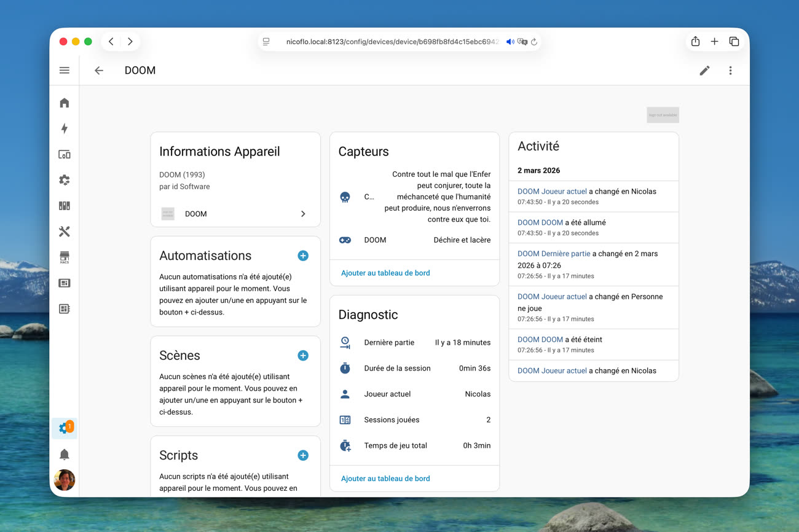Click the DOOM gamepad sensor icon
Image resolution: width=799 pixels, height=532 pixels.
[345, 240]
